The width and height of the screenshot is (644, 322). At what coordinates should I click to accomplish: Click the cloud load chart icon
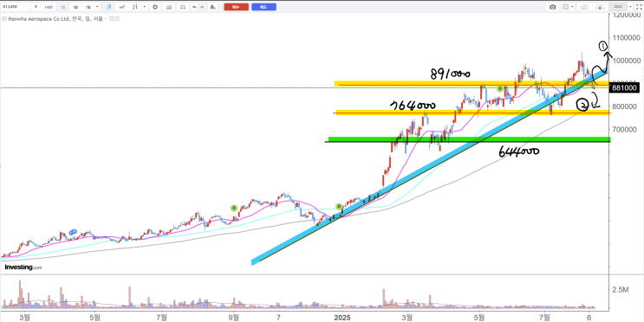(584, 7)
